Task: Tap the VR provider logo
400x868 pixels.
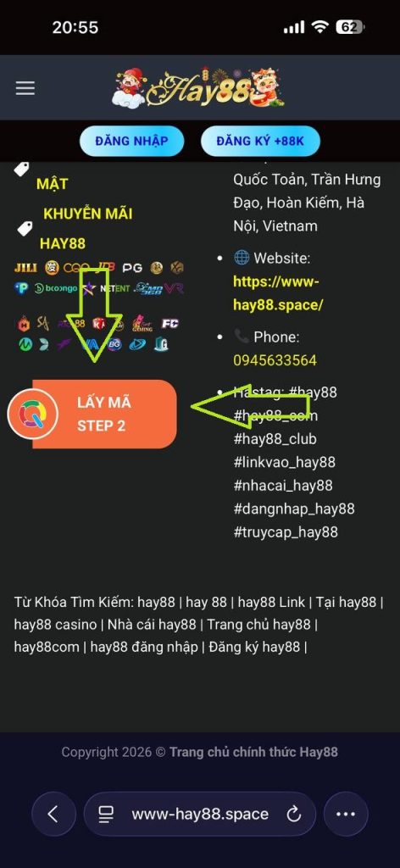Action: coord(175,288)
